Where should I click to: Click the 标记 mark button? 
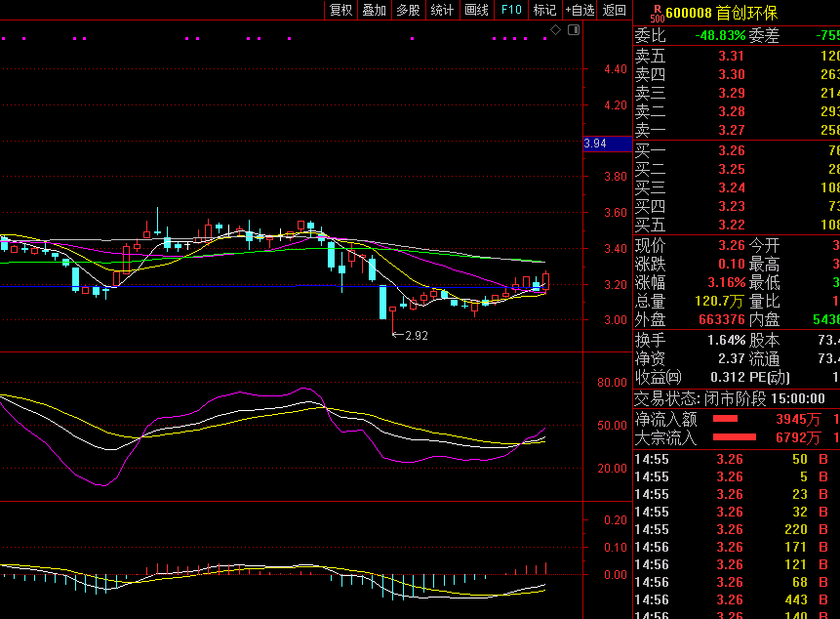[x=544, y=10]
